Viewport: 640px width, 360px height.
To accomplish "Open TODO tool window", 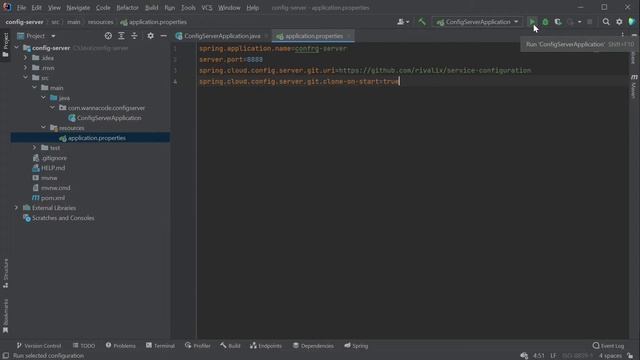I will click(x=84, y=346).
